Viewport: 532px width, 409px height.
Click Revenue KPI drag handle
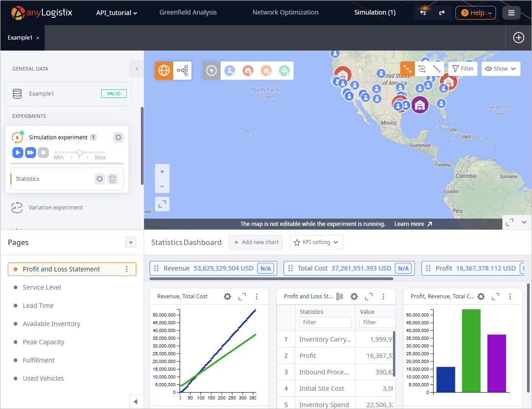[156, 268]
